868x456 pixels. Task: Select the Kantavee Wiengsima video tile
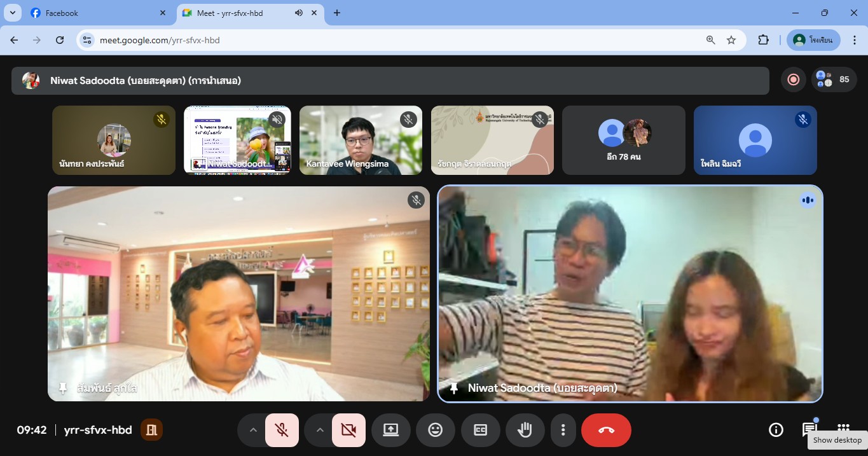click(361, 140)
